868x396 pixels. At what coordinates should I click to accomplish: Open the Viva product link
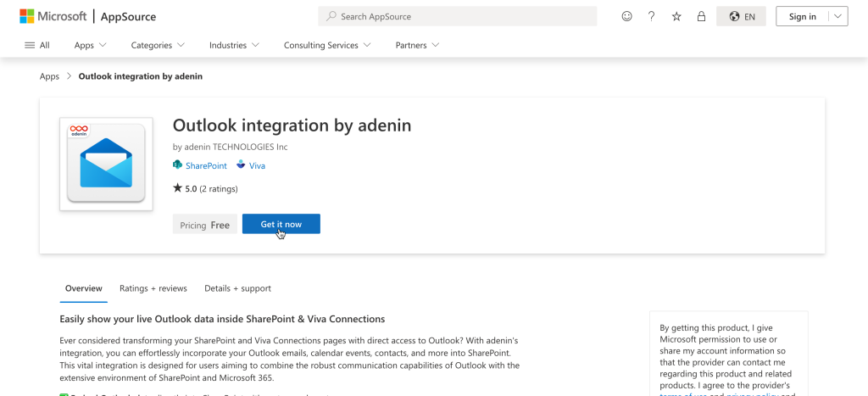[257, 165]
